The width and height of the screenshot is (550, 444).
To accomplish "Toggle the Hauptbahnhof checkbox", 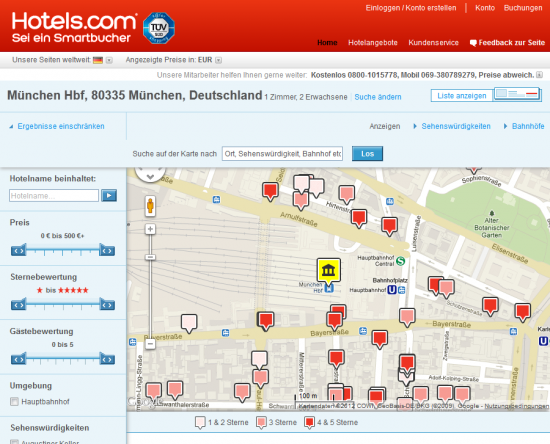I will 14,402.
